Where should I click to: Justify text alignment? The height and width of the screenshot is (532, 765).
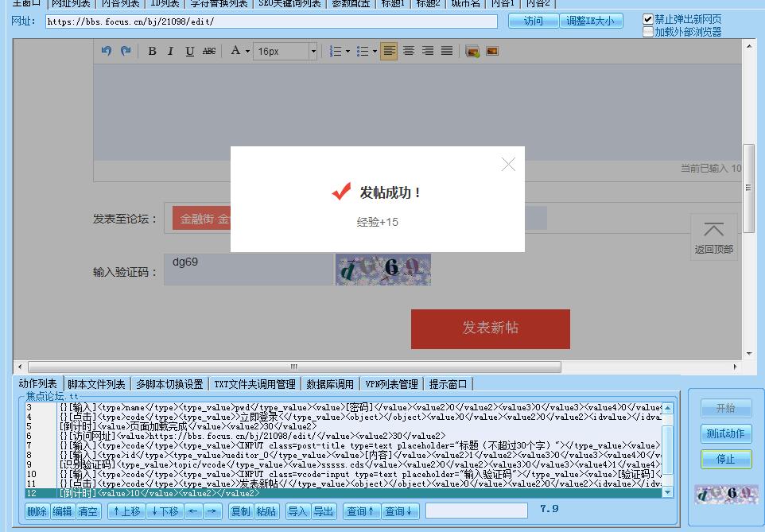447,51
